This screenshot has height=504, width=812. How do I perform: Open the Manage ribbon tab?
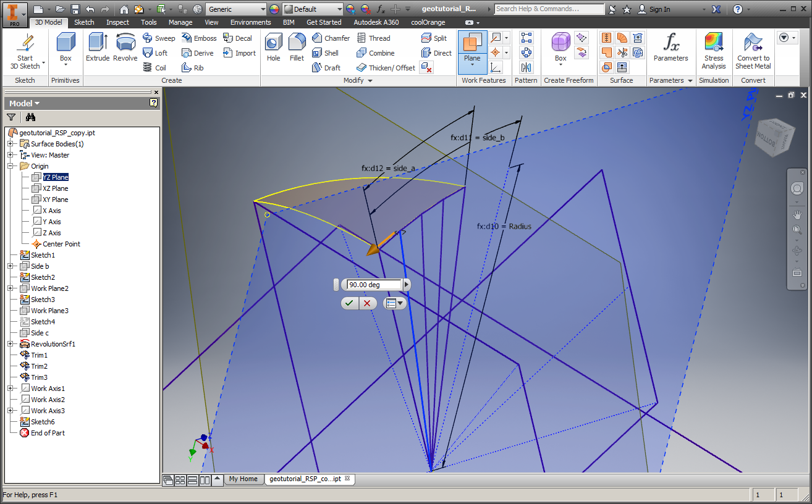180,22
